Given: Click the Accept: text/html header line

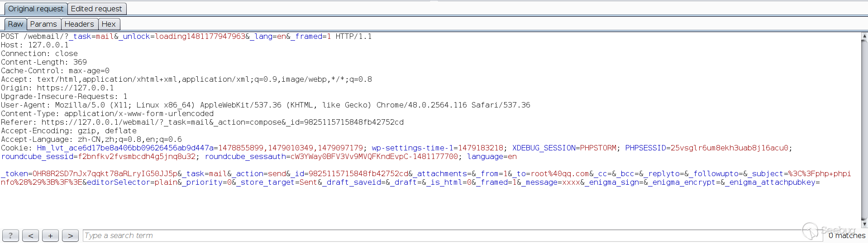Looking at the screenshot, I should (186, 79).
